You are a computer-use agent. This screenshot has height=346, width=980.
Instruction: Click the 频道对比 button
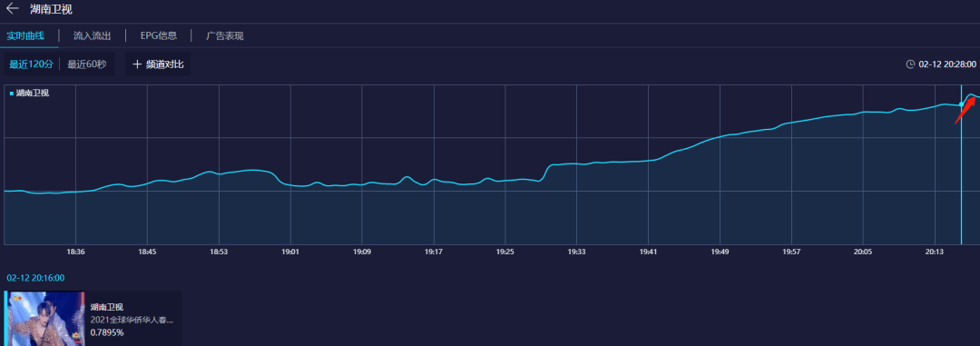(x=158, y=64)
